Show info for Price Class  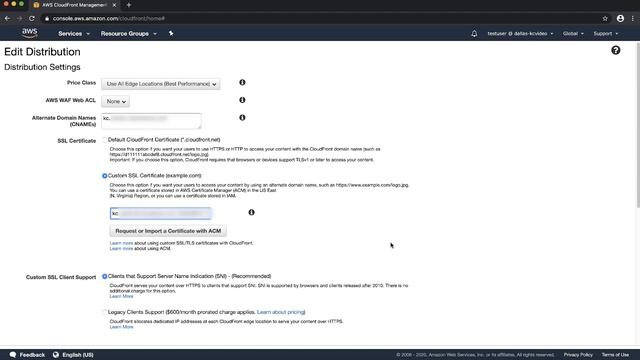click(242, 82)
